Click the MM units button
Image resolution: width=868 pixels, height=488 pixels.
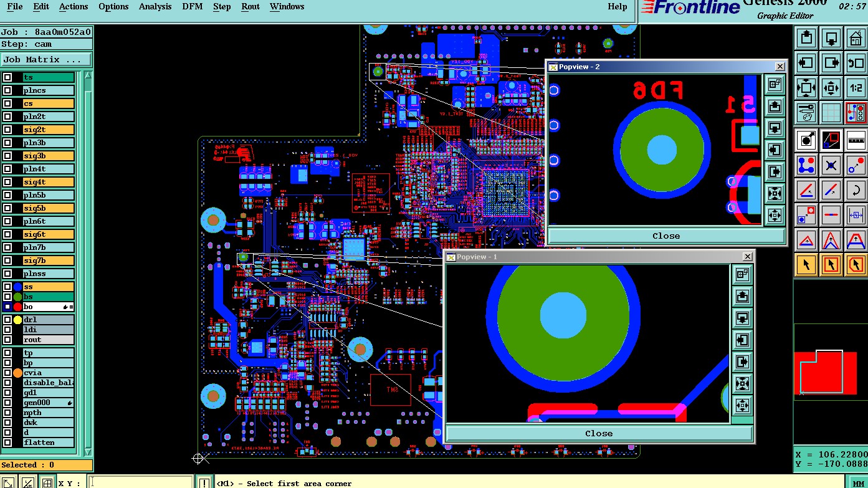click(x=858, y=483)
